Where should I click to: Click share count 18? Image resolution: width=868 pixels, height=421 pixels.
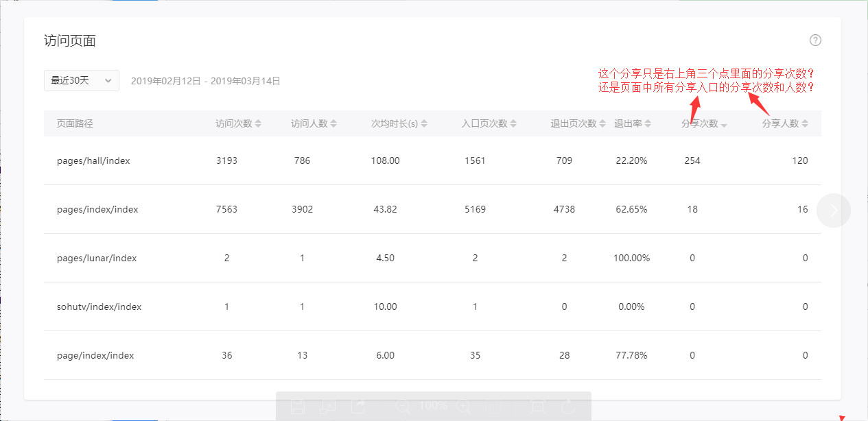[692, 209]
